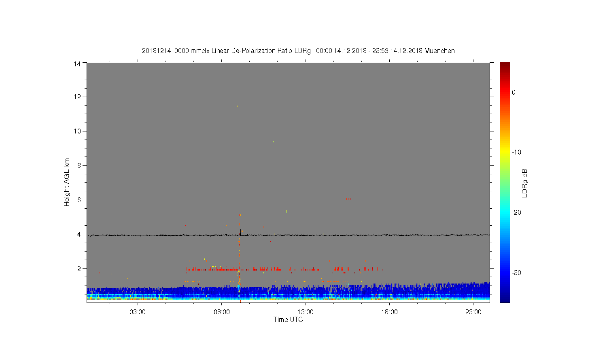
Task: Click the height tick label 14
Action: (x=77, y=63)
